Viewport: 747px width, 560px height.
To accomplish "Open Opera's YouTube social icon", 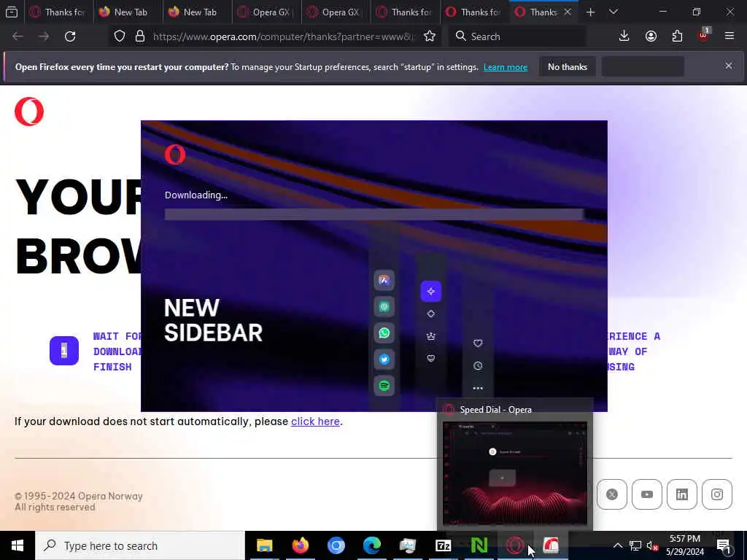I will click(647, 494).
